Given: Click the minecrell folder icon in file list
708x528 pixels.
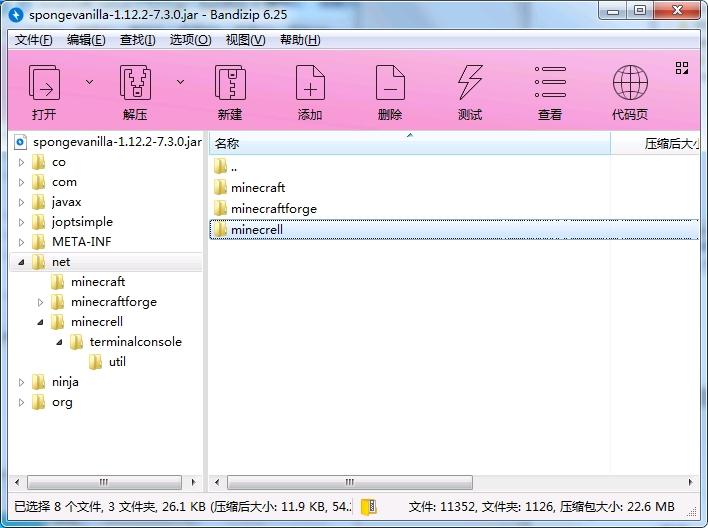Looking at the screenshot, I should point(220,229).
